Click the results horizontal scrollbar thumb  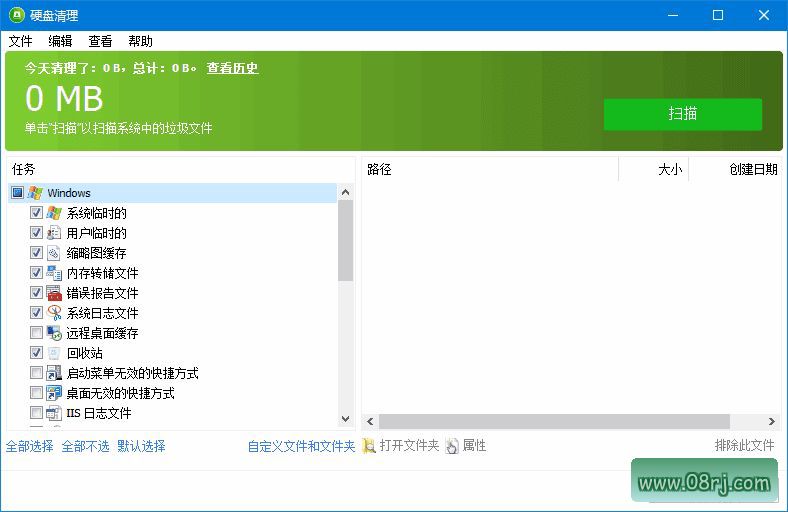[554, 422]
